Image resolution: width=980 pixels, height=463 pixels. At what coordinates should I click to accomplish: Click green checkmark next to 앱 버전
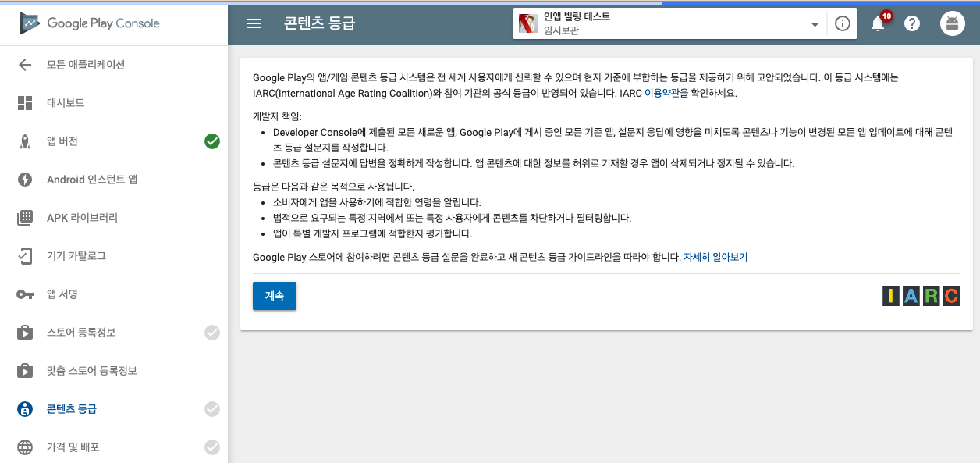212,141
